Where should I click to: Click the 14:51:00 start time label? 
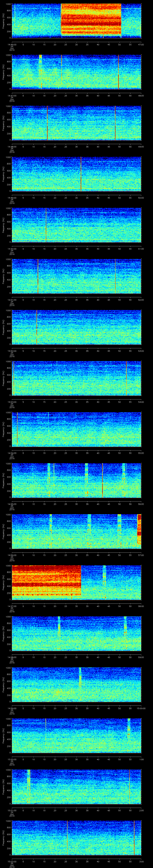[12, 300]
